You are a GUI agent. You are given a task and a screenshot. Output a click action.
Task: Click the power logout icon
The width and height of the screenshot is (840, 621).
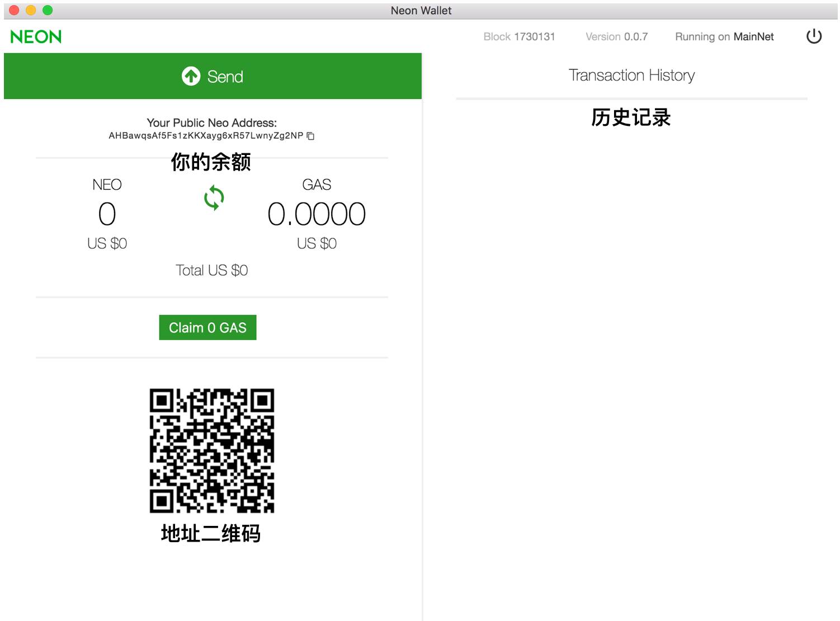click(x=814, y=36)
